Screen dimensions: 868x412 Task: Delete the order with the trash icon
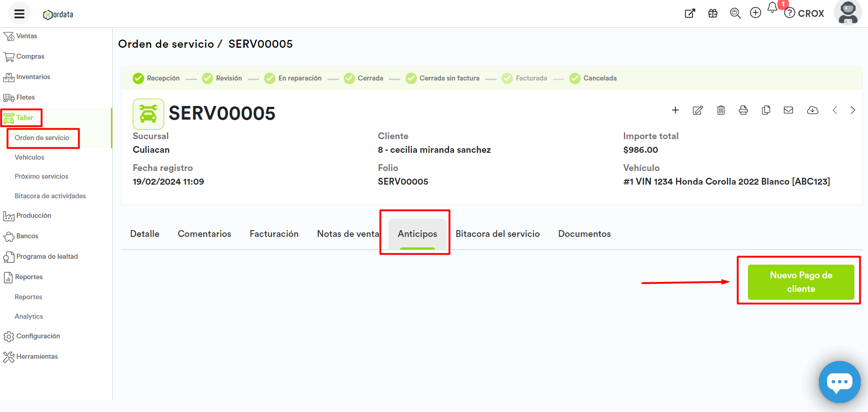(721, 110)
